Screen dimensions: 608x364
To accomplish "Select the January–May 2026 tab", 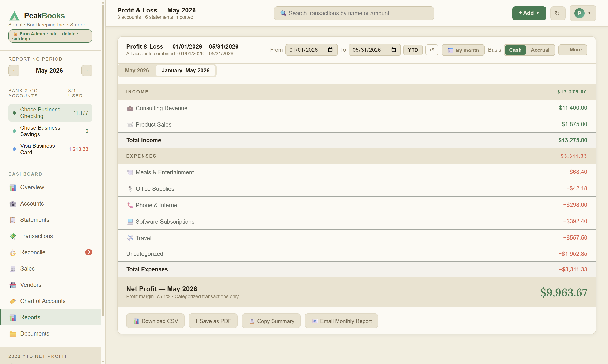I will click(186, 71).
